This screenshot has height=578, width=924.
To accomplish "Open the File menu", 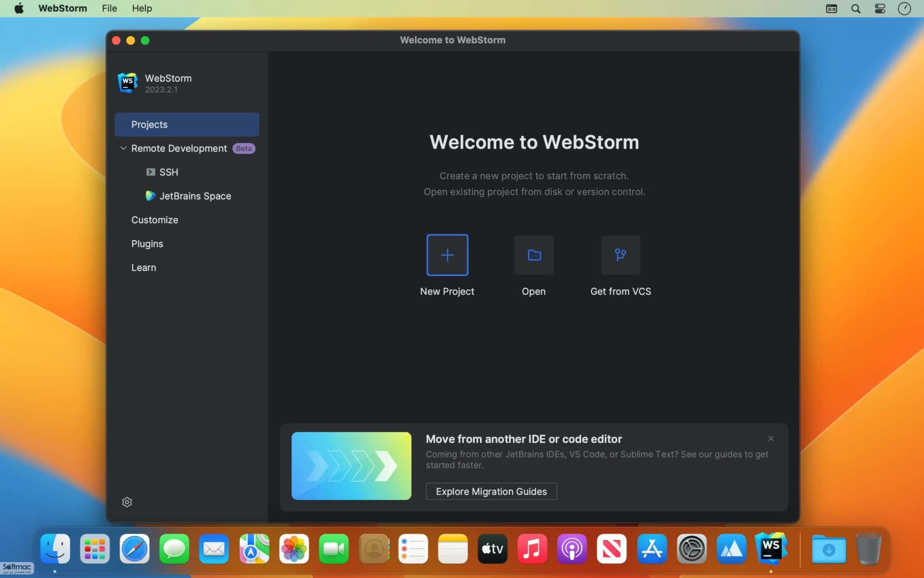I will click(x=109, y=8).
